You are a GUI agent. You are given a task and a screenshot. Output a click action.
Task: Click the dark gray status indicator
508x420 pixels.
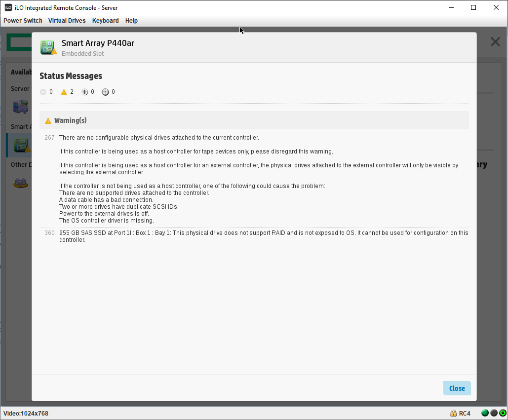pyautogui.click(x=494, y=413)
